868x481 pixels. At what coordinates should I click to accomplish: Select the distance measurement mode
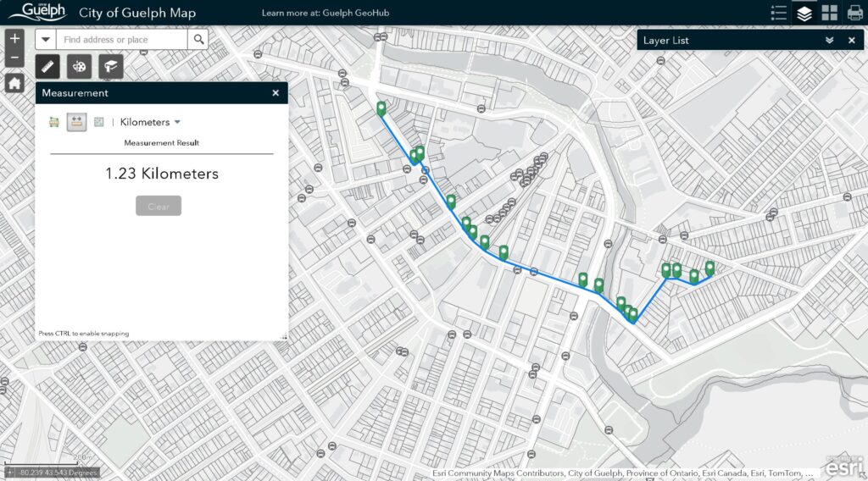pos(77,122)
